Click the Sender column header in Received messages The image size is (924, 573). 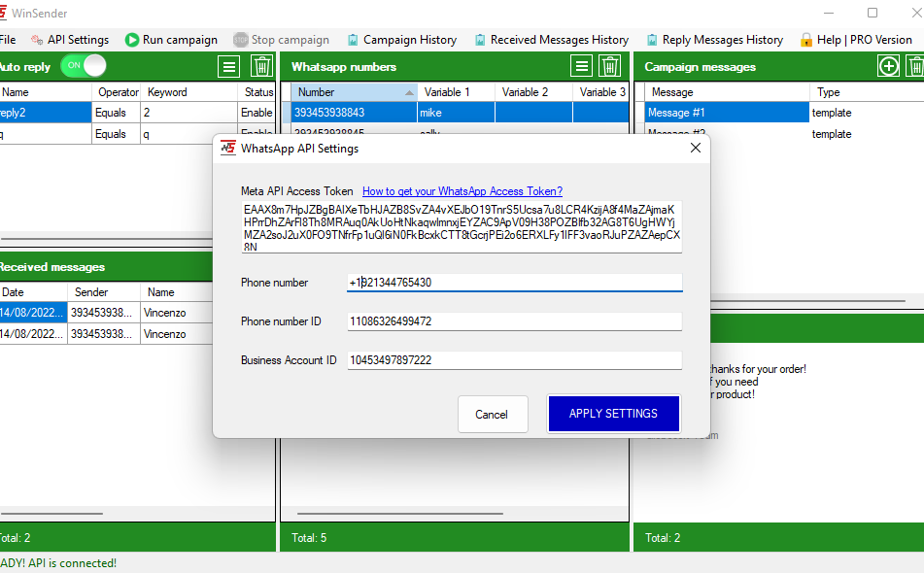(104, 292)
